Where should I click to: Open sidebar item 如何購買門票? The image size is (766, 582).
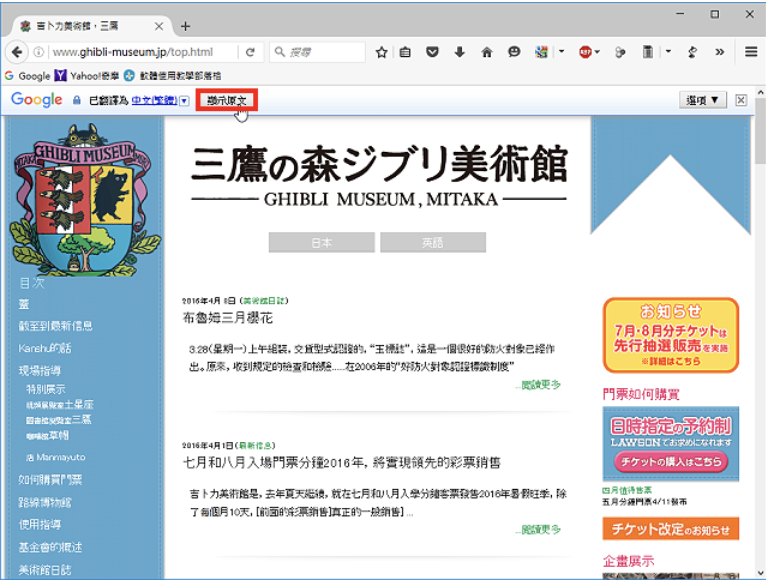50,480
